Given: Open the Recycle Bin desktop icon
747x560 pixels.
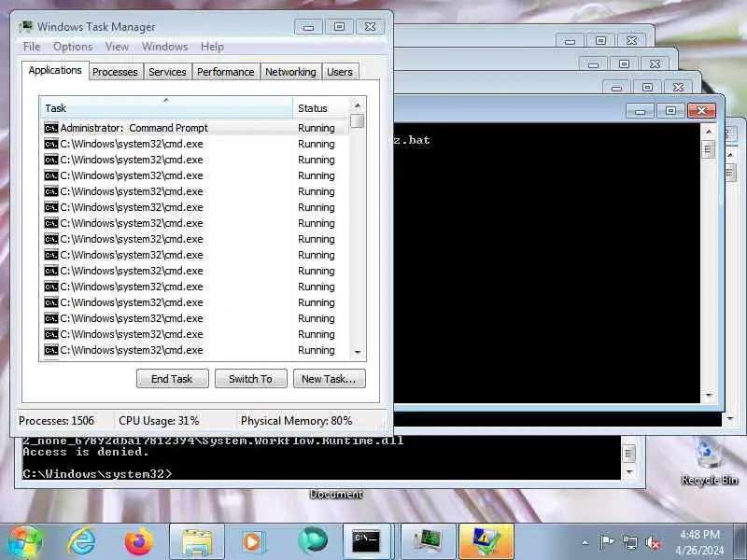Looking at the screenshot, I should (x=709, y=460).
